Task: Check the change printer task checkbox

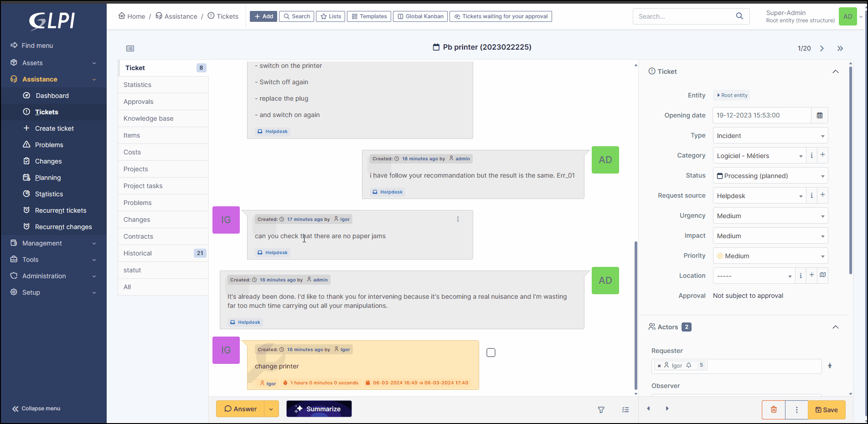Action: [491, 352]
